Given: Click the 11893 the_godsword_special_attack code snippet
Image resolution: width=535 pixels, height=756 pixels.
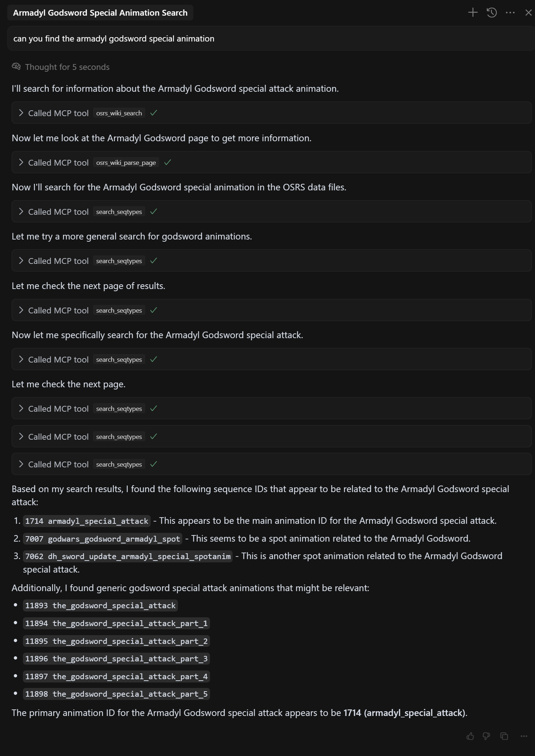Looking at the screenshot, I should [x=100, y=606].
